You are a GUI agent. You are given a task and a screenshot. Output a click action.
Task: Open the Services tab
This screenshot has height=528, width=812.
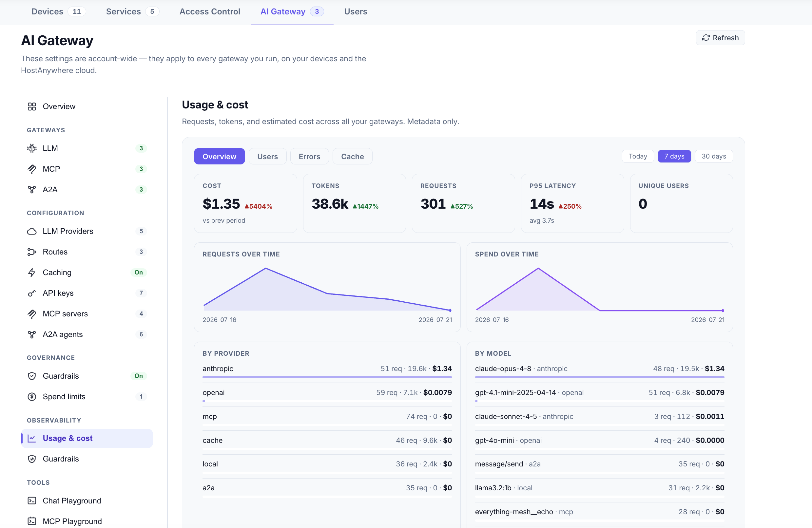[x=132, y=11]
